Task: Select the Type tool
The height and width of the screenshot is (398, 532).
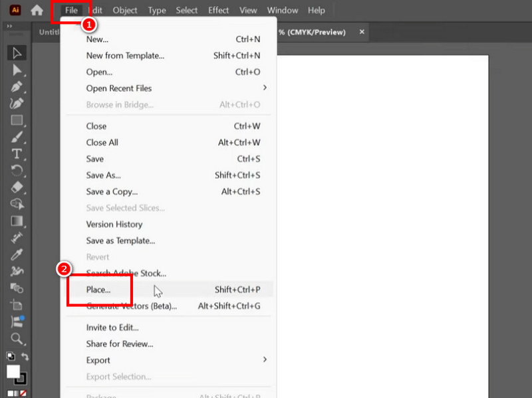Action: tap(17, 154)
